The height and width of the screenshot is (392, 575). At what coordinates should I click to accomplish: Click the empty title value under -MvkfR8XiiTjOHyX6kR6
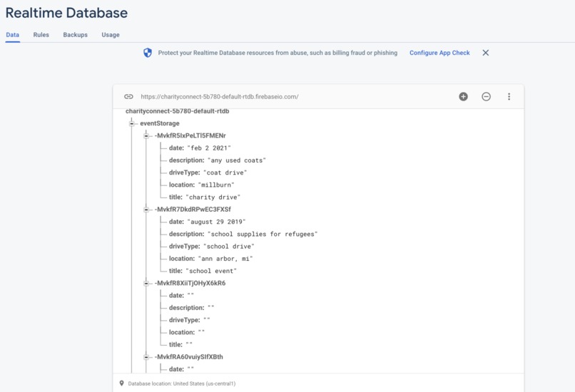(189, 344)
